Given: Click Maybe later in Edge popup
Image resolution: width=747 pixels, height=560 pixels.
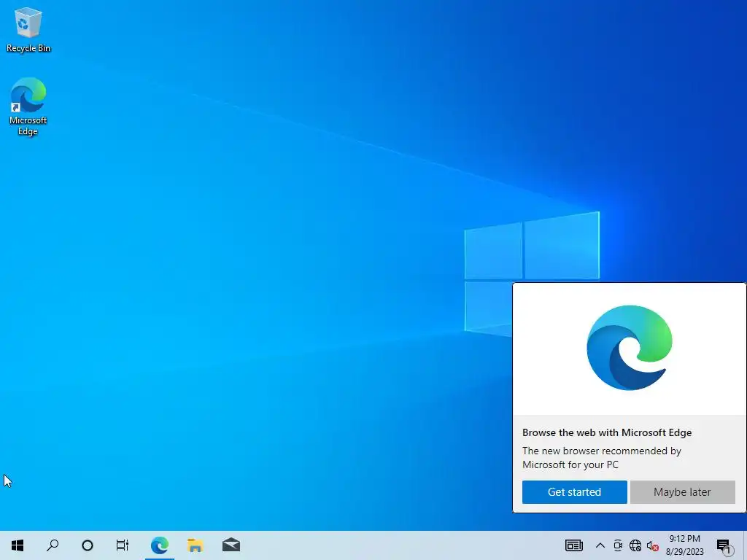Looking at the screenshot, I should coord(682,492).
